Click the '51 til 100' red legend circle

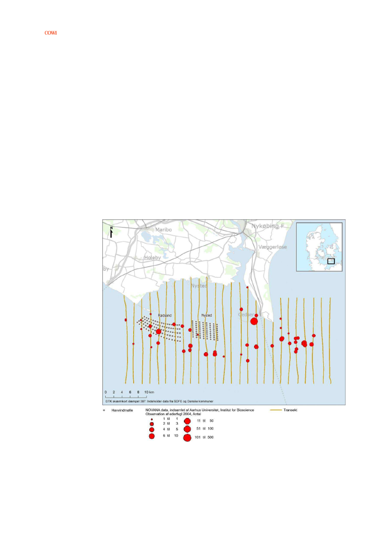(187, 429)
